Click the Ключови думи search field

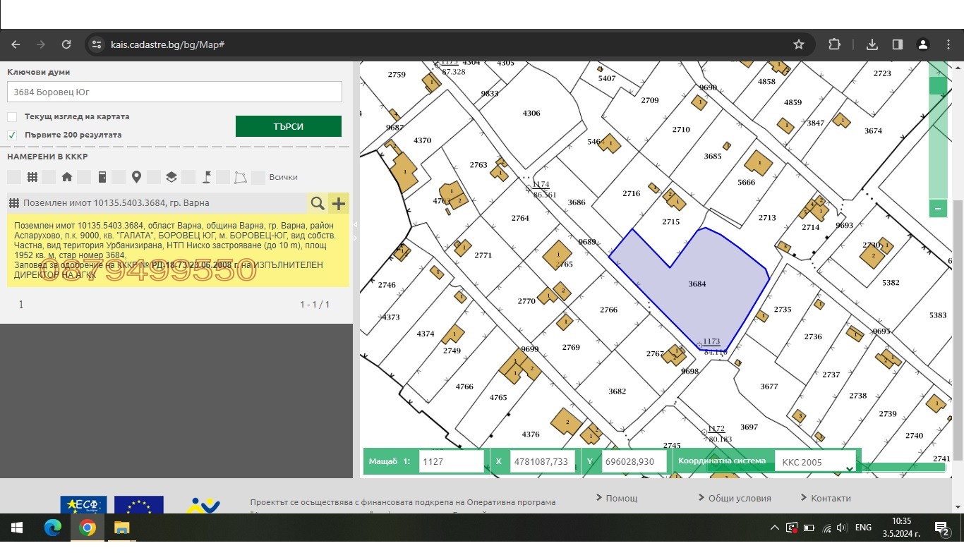174,92
